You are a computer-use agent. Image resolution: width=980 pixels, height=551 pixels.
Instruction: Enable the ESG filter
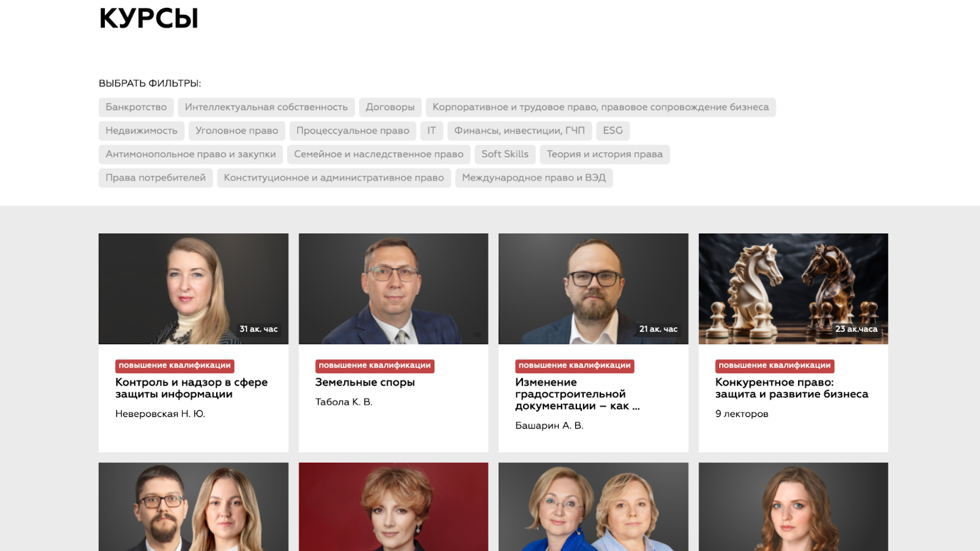point(612,130)
